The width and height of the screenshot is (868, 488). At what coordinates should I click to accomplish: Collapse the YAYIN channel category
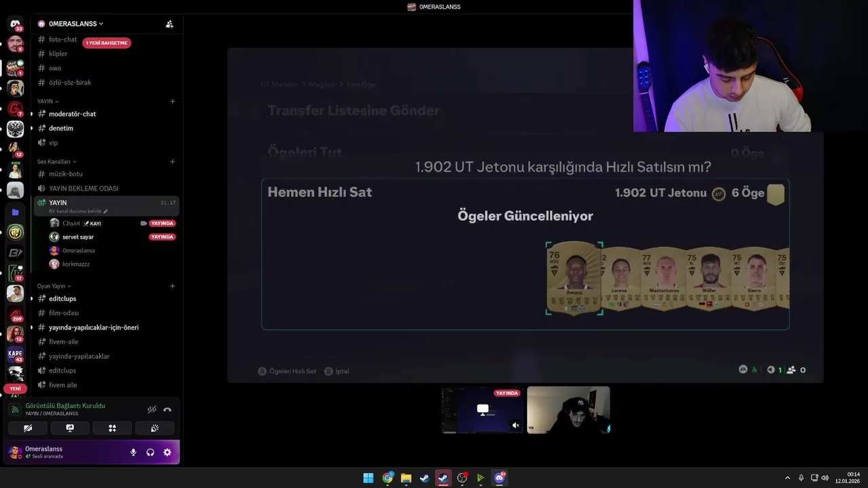coord(47,101)
